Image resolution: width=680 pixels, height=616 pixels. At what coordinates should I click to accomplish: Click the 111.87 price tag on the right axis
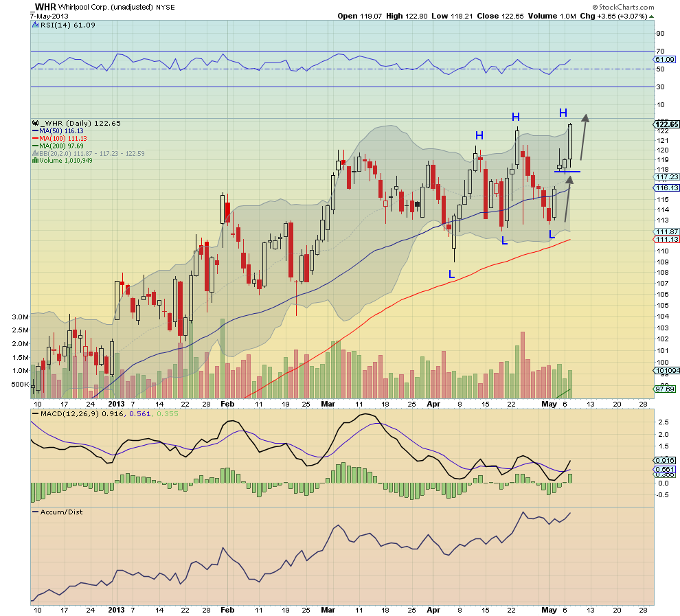click(x=666, y=232)
